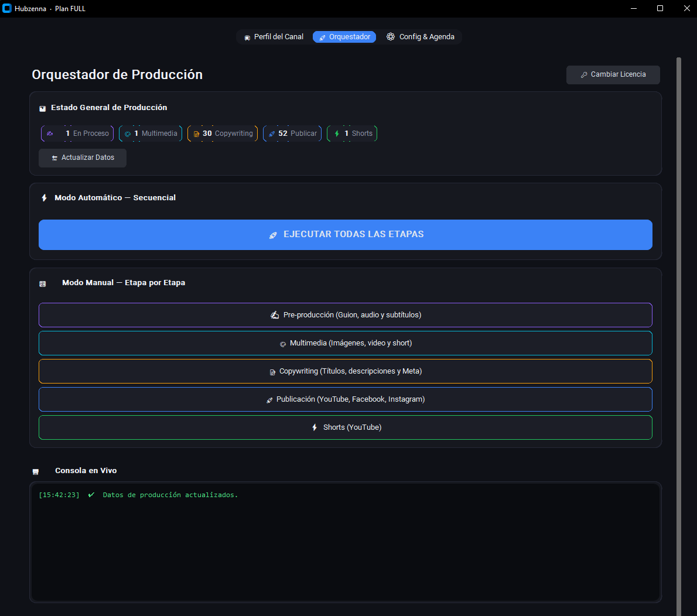Open the Perfil del Canal tab

click(274, 37)
